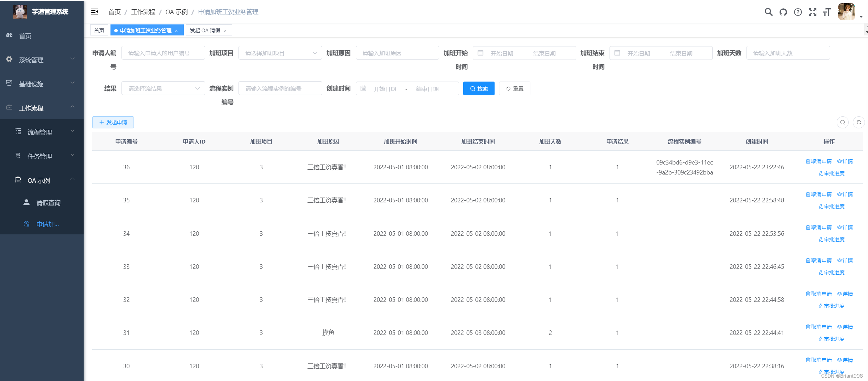Open the GitHub source icon
Viewport: 868px width, 381px height.
click(783, 12)
